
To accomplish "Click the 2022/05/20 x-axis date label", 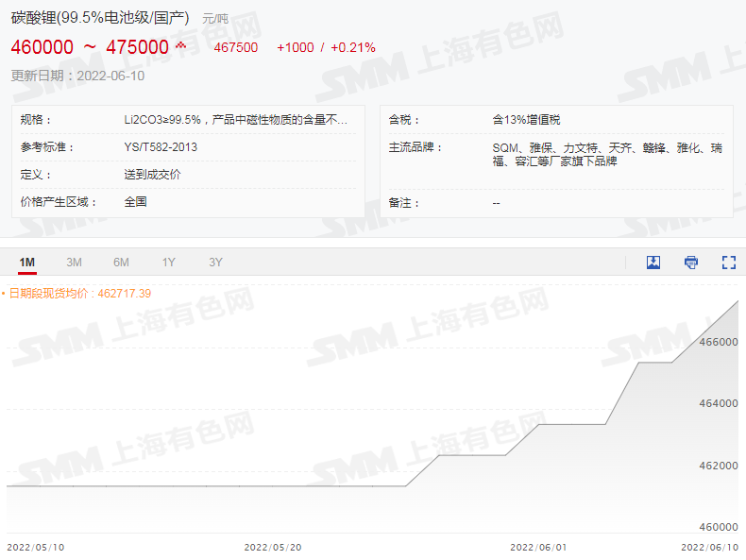I will (272, 547).
